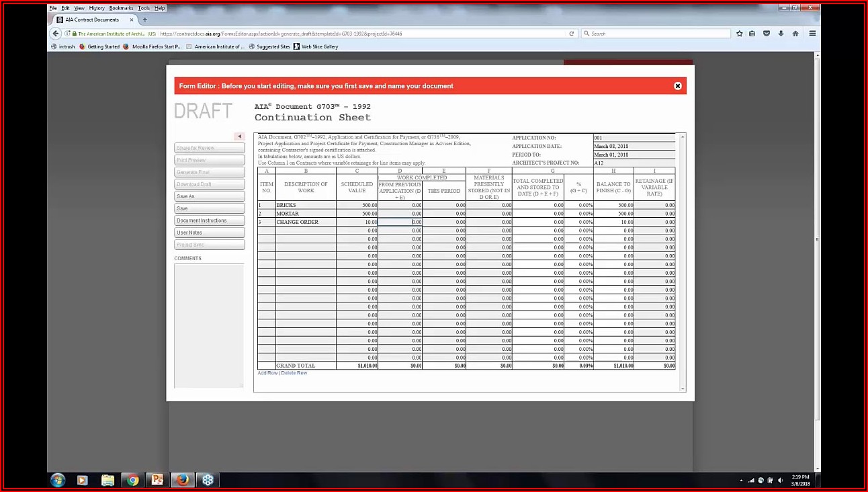Open PowerPoint from the taskbar
The width and height of the screenshot is (868, 492).
[x=158, y=480]
